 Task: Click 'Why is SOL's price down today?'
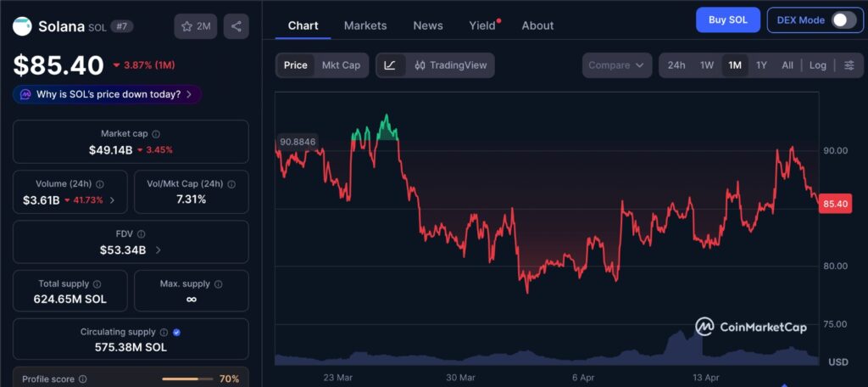[108, 94]
